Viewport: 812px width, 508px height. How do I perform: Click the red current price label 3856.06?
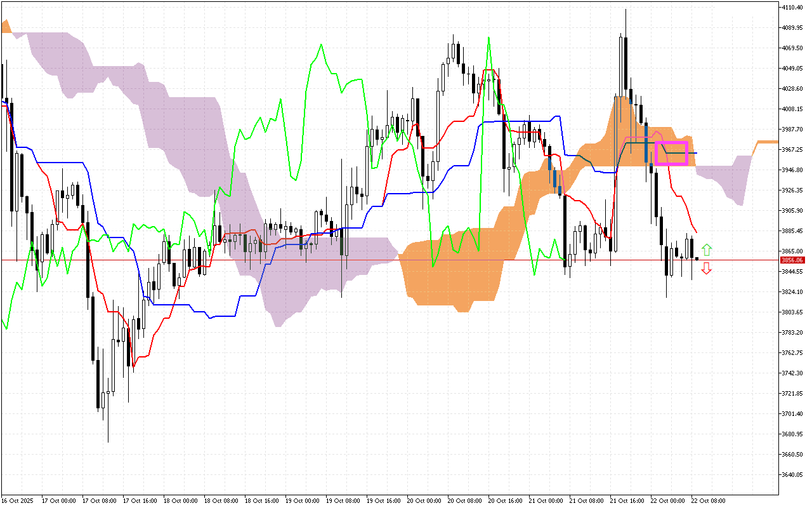[791, 260]
